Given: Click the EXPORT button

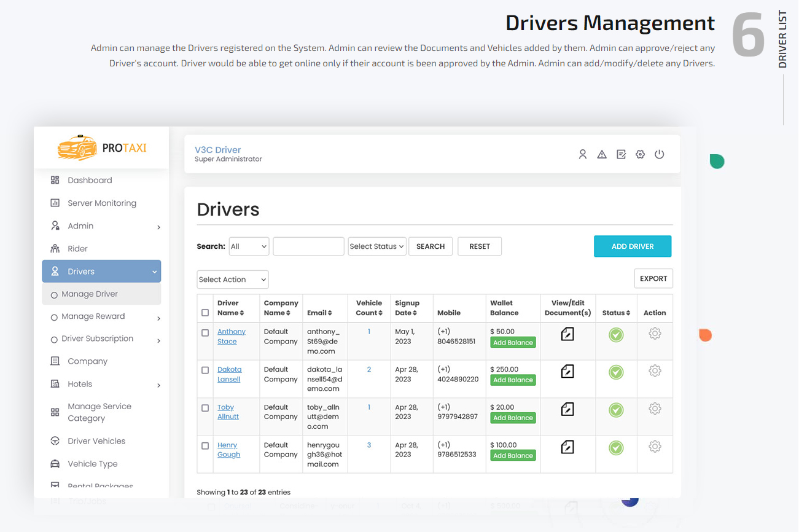Looking at the screenshot, I should point(653,278).
